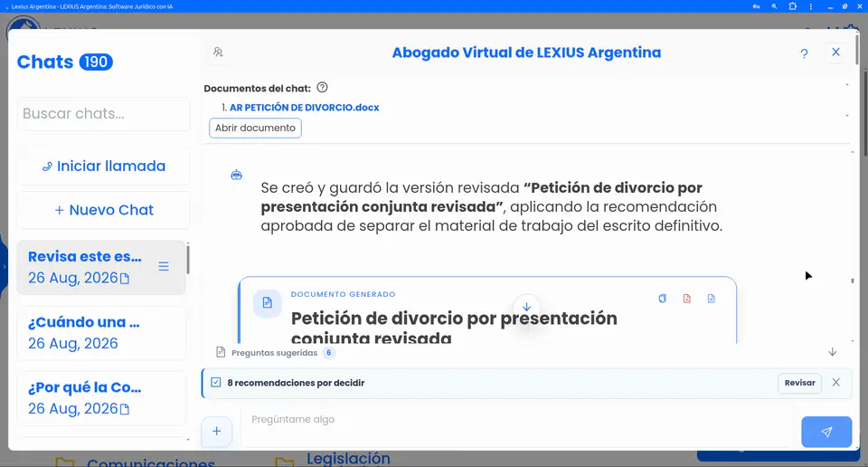Click the 'Legislación' folder in the background page
868x467 pixels.
tap(348, 459)
